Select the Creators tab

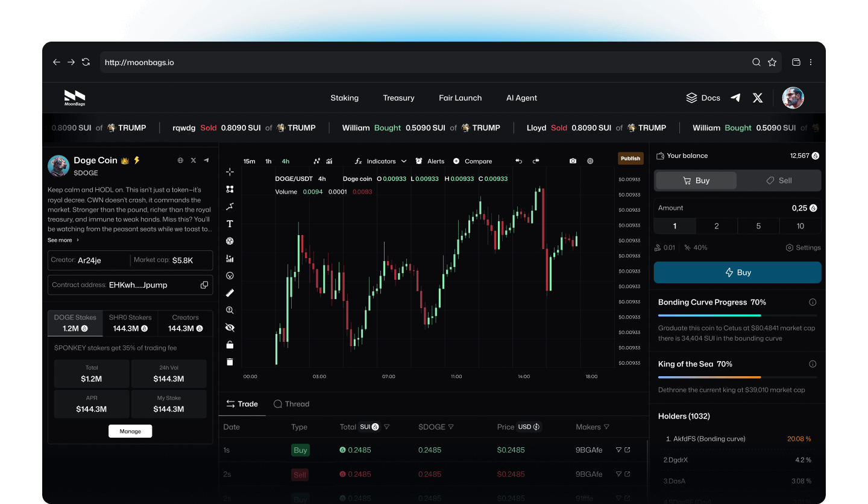[185, 323]
